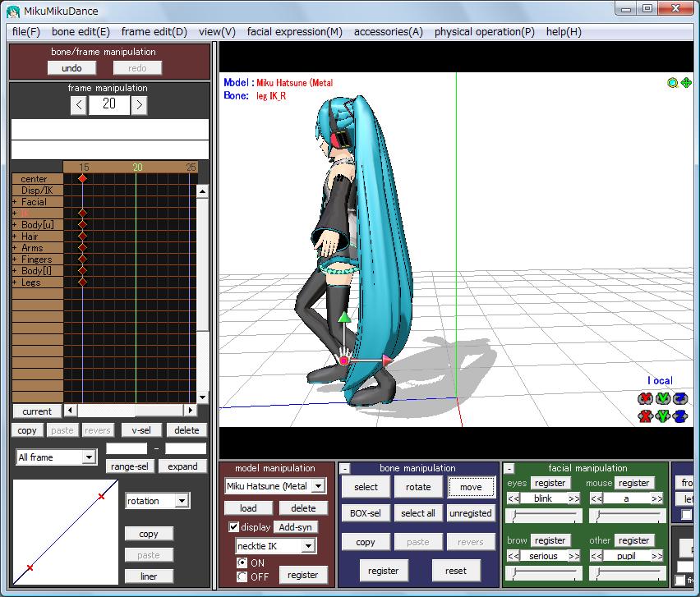Click the eyes blink slider
700x597 pixels.
click(544, 516)
